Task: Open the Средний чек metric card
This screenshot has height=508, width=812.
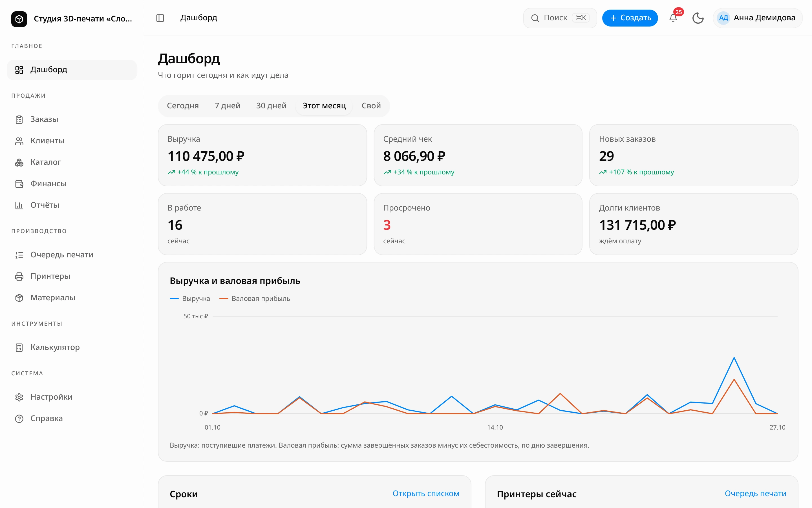Action: pos(478,155)
